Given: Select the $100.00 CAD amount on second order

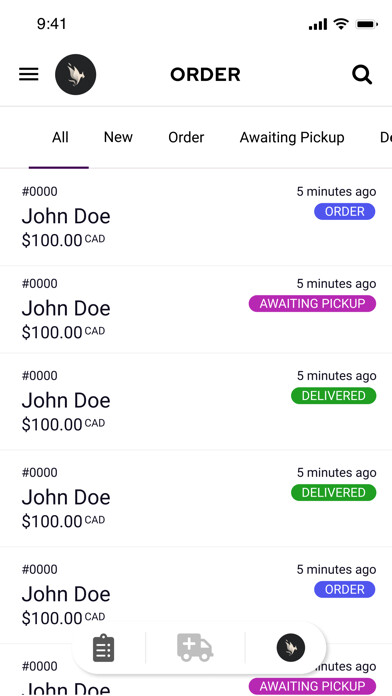Looking at the screenshot, I should click(x=63, y=332).
